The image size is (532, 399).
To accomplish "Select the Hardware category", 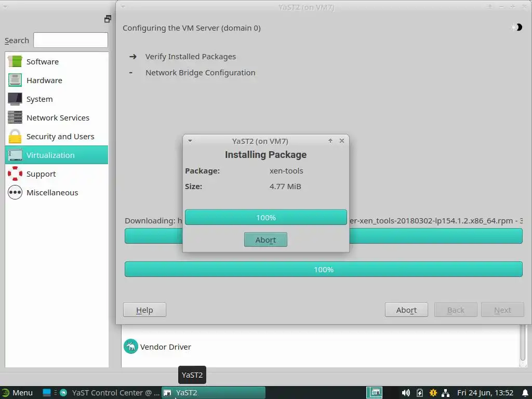I will coord(57,80).
